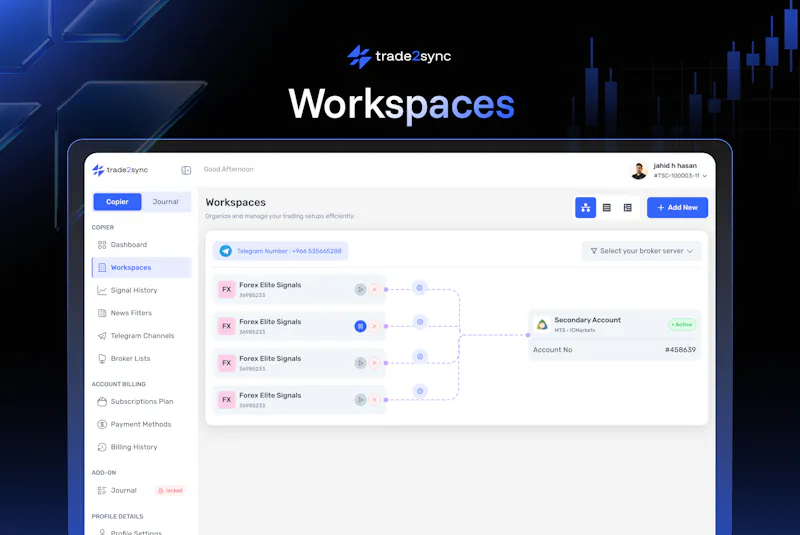Click the Organize and manage subtitle text
The width and height of the screenshot is (800, 535).
pos(280,216)
